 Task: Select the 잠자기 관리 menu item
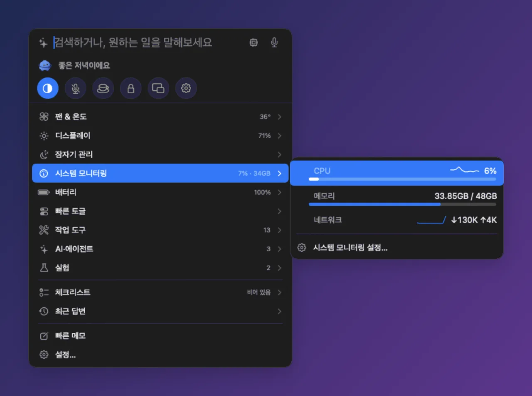(x=160, y=155)
